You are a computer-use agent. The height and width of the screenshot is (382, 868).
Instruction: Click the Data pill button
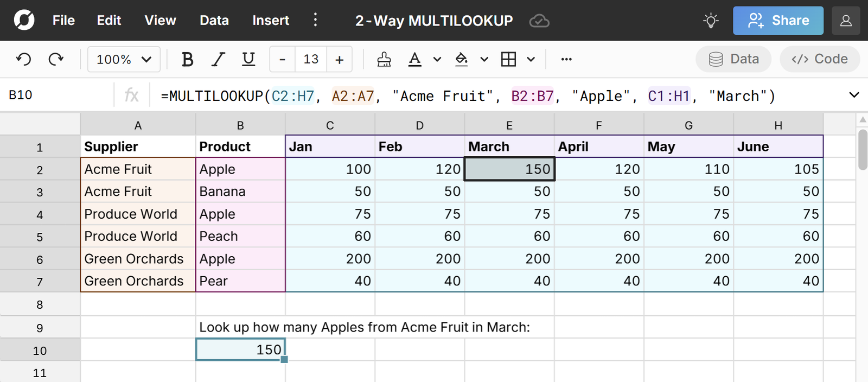pos(733,59)
